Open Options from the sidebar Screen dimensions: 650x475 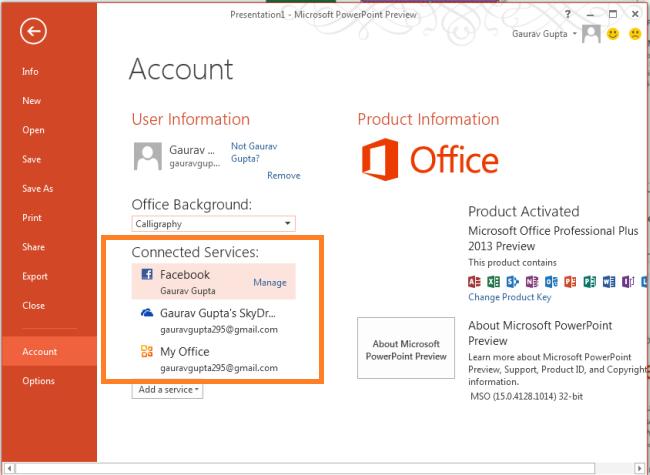[x=39, y=381]
